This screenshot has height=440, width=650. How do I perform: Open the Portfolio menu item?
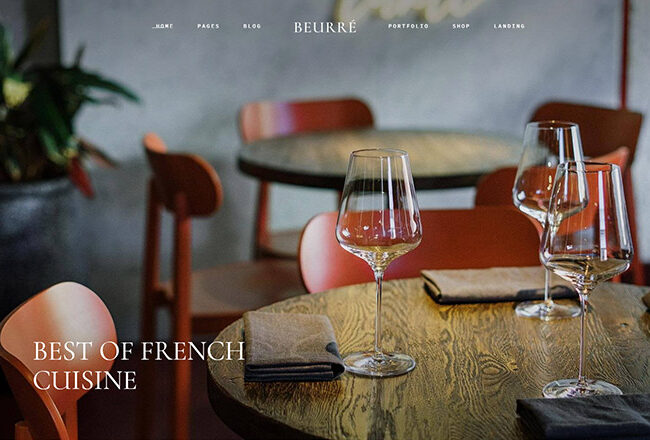pyautogui.click(x=408, y=26)
